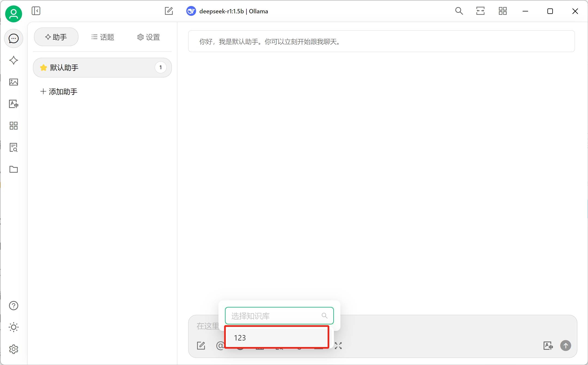Open the Agents star icon in sidebar
Screen dimensions: 588x365
click(13, 60)
